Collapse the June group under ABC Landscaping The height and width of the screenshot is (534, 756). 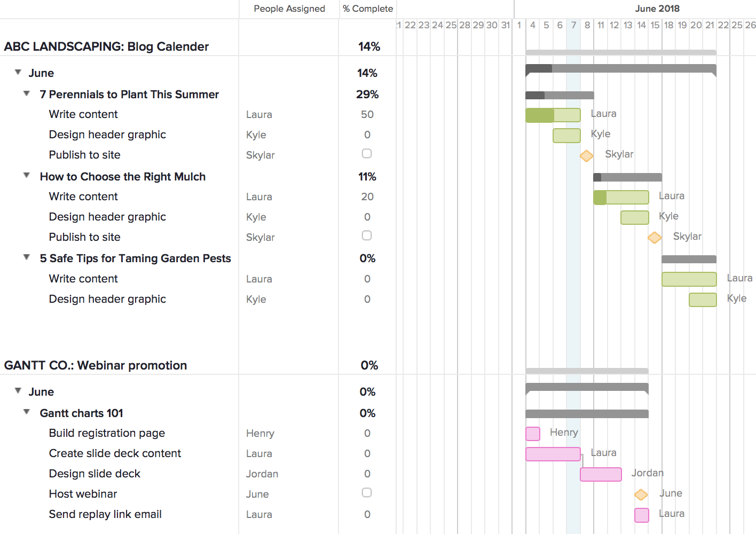17,71
